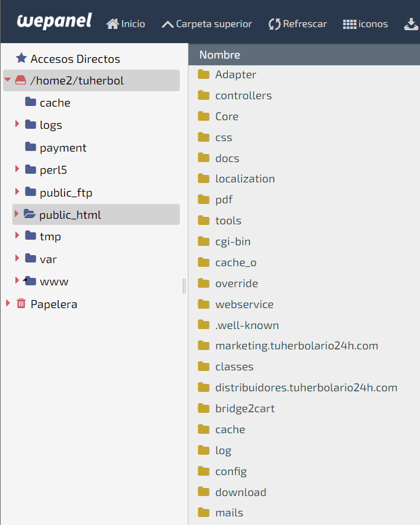Open Papelera label in sidebar
Viewport: 420px width, 525px height.
(x=54, y=304)
